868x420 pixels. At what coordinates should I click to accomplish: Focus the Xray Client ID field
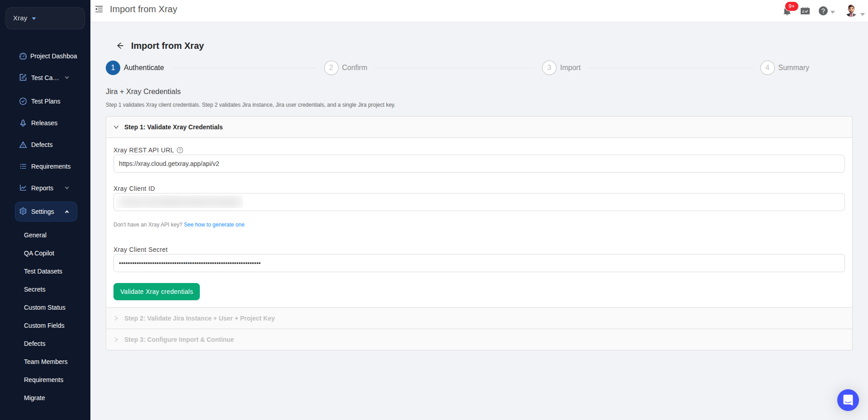pos(479,202)
